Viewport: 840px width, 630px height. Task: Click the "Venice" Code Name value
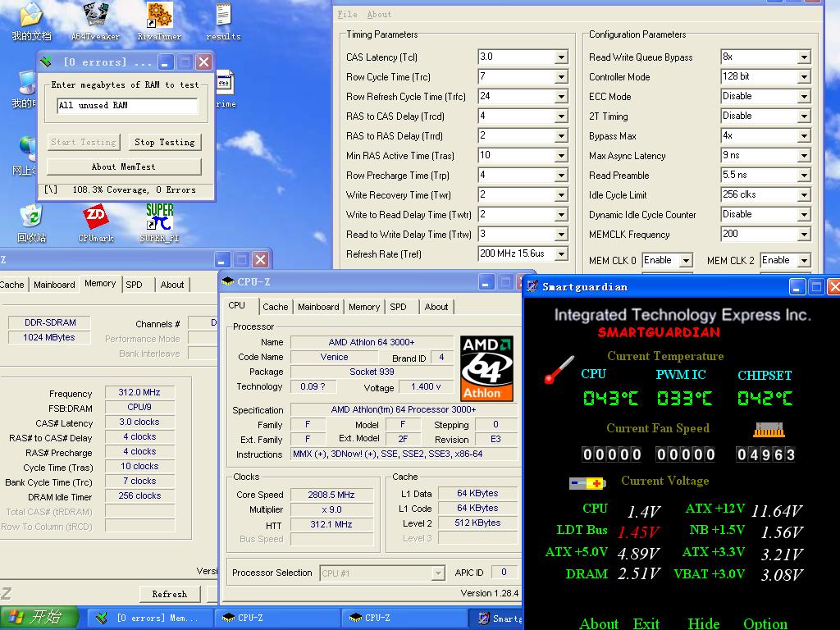(x=334, y=357)
